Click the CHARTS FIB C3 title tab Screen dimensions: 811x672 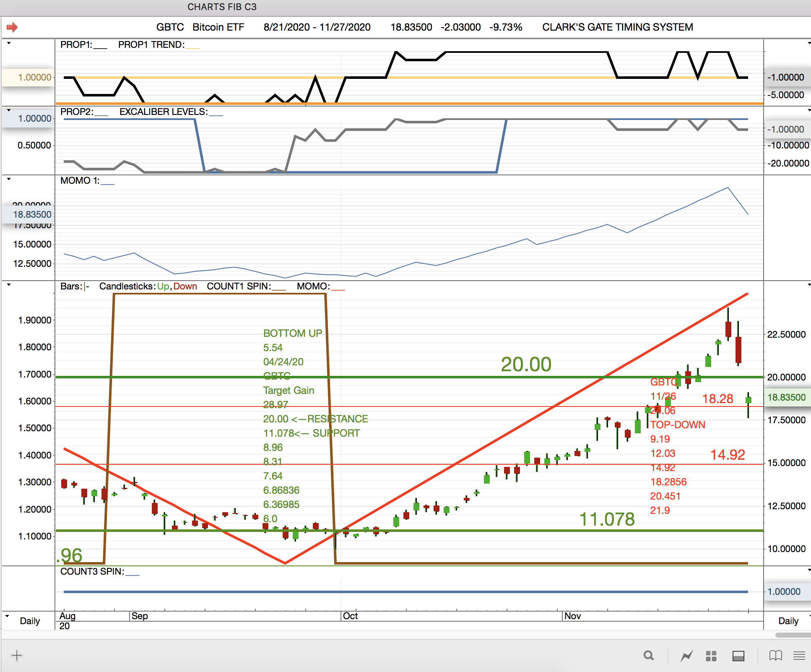(222, 7)
